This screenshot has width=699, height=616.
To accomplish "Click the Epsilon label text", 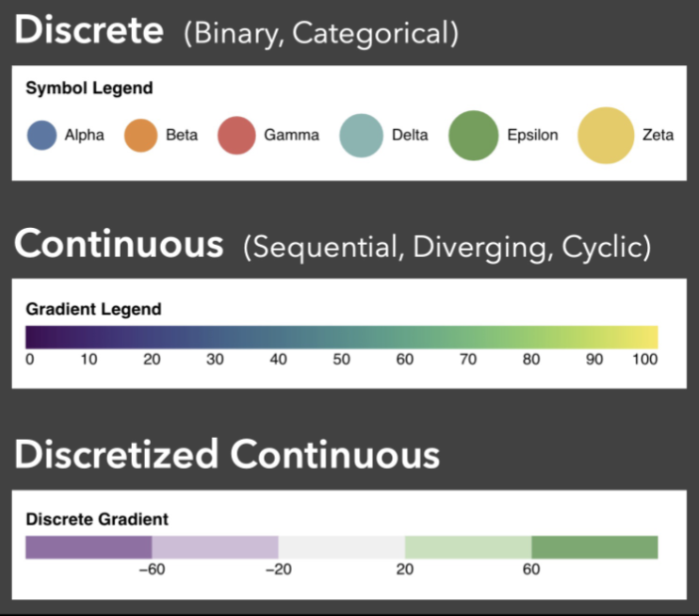I will coord(532,135).
